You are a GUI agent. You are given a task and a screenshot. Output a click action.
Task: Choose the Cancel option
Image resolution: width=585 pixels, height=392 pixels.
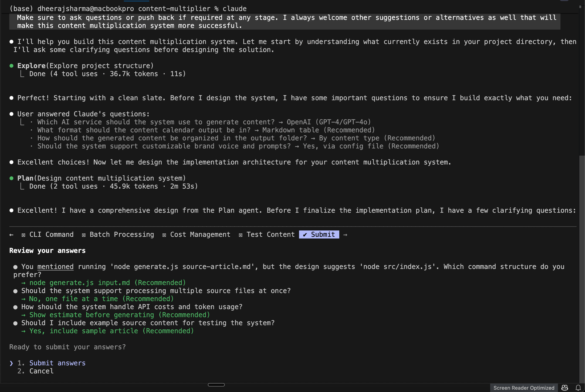(x=41, y=371)
